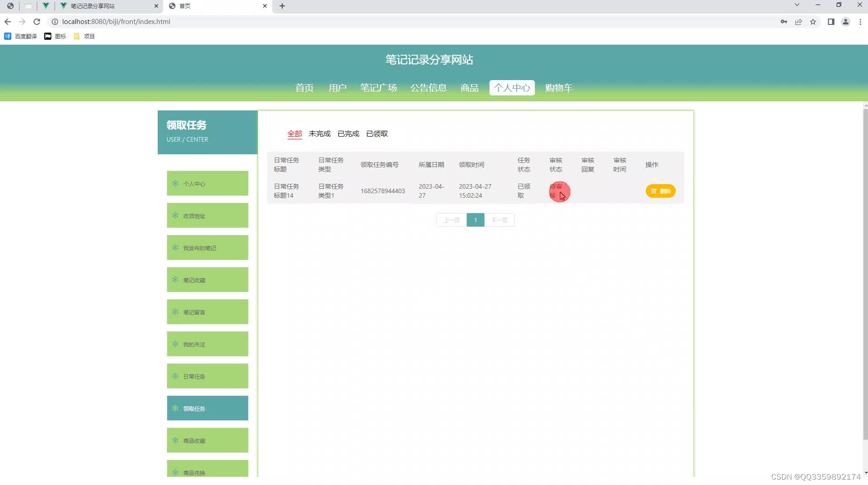Image resolution: width=868 pixels, height=485 pixels.
Task: Close the 首页 browser tab
Action: [x=265, y=6]
